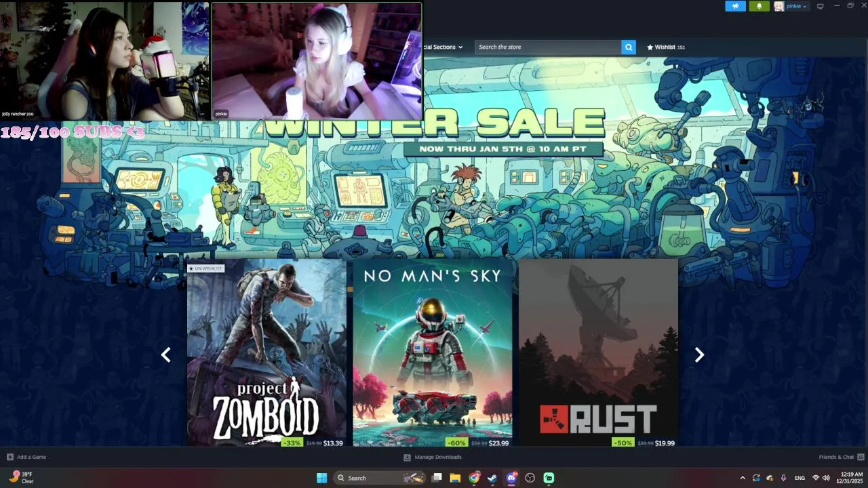This screenshot has height=488, width=868.
Task: Open the volume speaker tray icon
Action: 826,478
